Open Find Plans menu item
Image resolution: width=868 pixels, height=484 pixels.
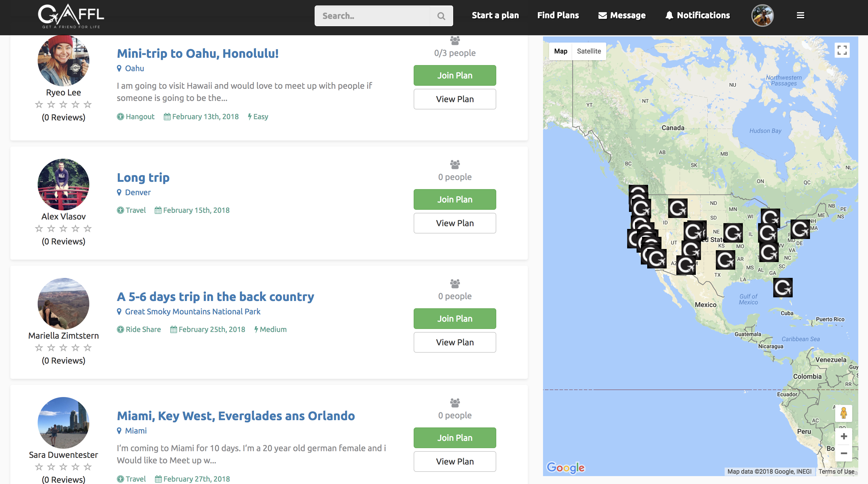pyautogui.click(x=558, y=16)
